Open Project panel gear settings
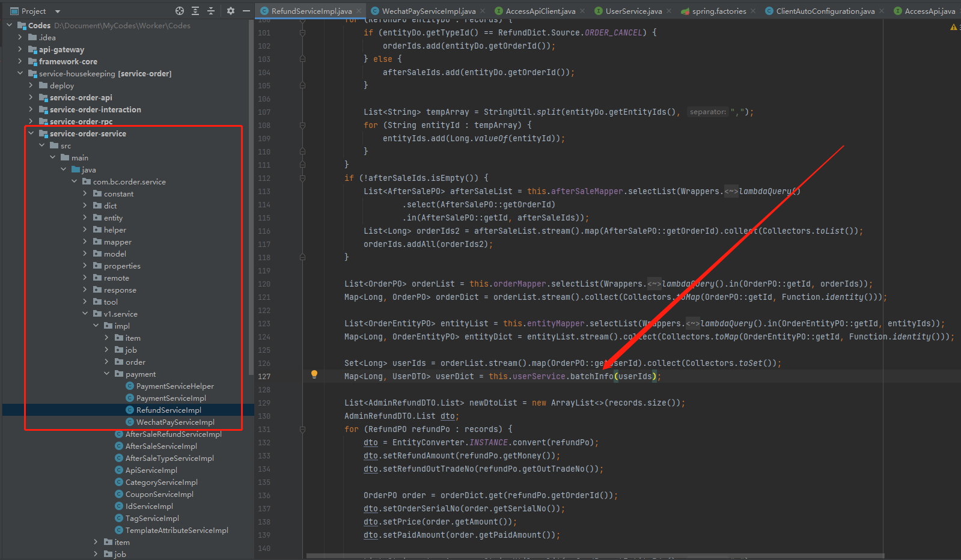The width and height of the screenshot is (961, 560). tap(231, 11)
